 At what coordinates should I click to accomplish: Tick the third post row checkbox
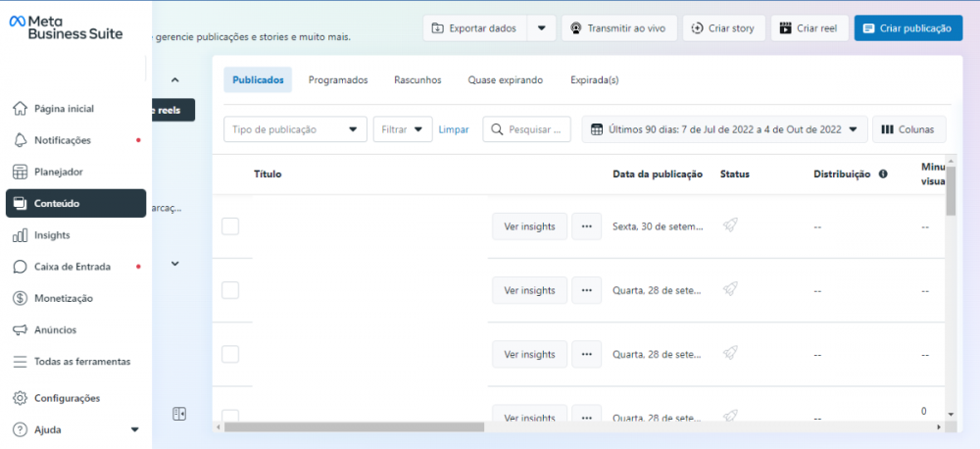(x=230, y=354)
